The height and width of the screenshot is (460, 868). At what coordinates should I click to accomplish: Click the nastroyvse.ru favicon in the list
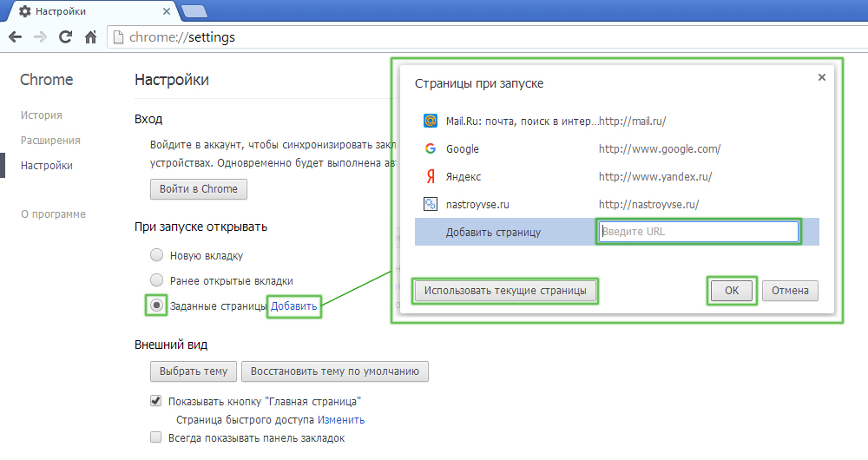[431, 204]
